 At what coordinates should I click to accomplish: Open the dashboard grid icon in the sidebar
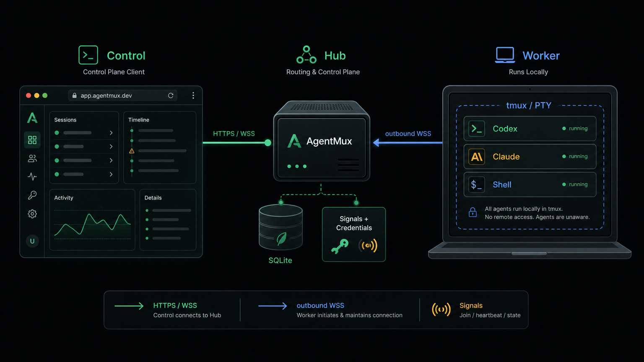(x=32, y=140)
